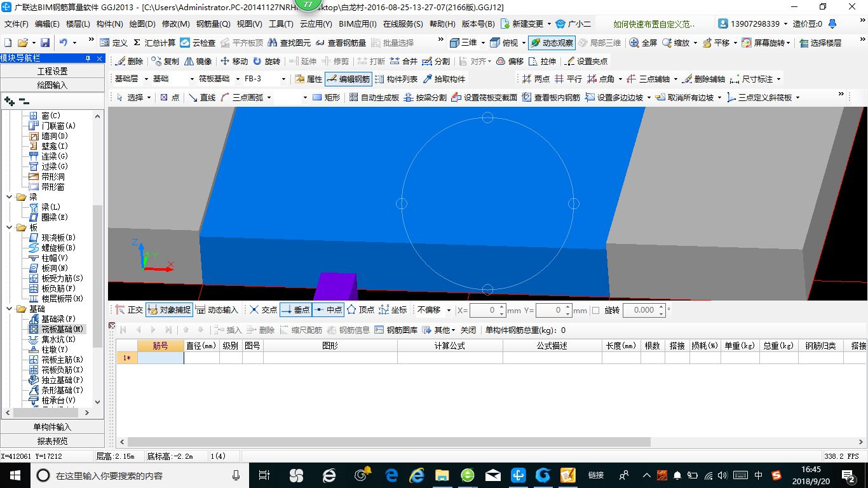Toggle 动态输入 dynamic input
Screen dimensions: 868x488
click(x=217, y=310)
